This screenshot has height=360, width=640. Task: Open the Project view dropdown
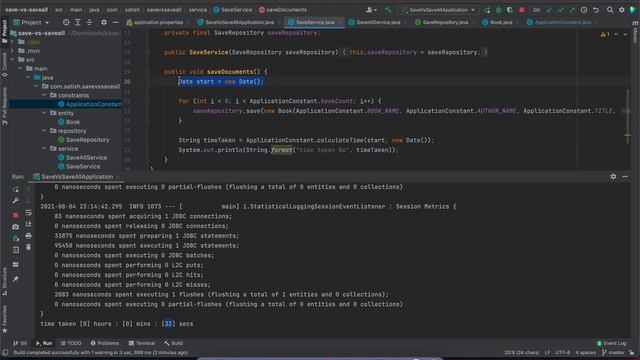pyautogui.click(x=31, y=22)
